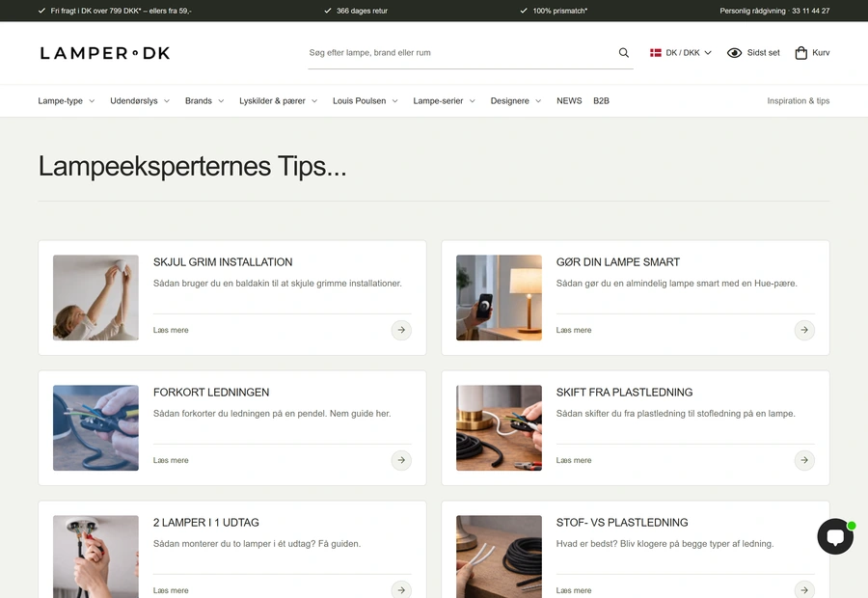This screenshot has width=868, height=598.
Task: Click Læs mere on Skift fra plastledning
Action: coord(574,460)
